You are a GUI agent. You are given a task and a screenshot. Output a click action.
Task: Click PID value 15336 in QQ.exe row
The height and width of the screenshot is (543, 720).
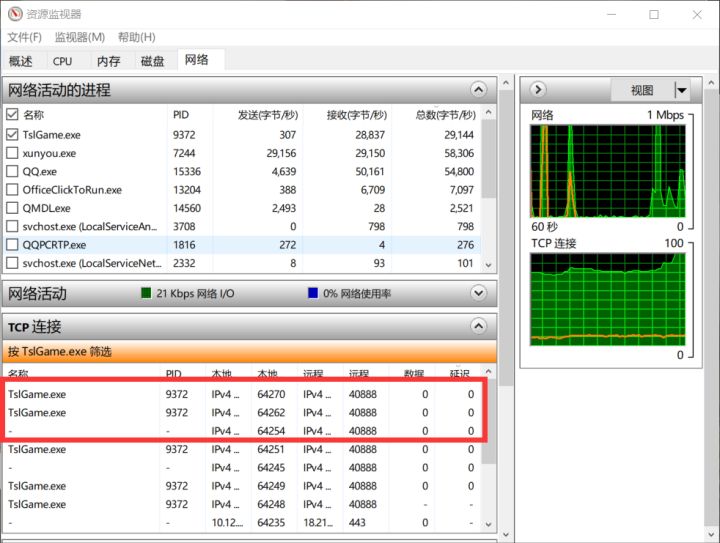click(187, 172)
